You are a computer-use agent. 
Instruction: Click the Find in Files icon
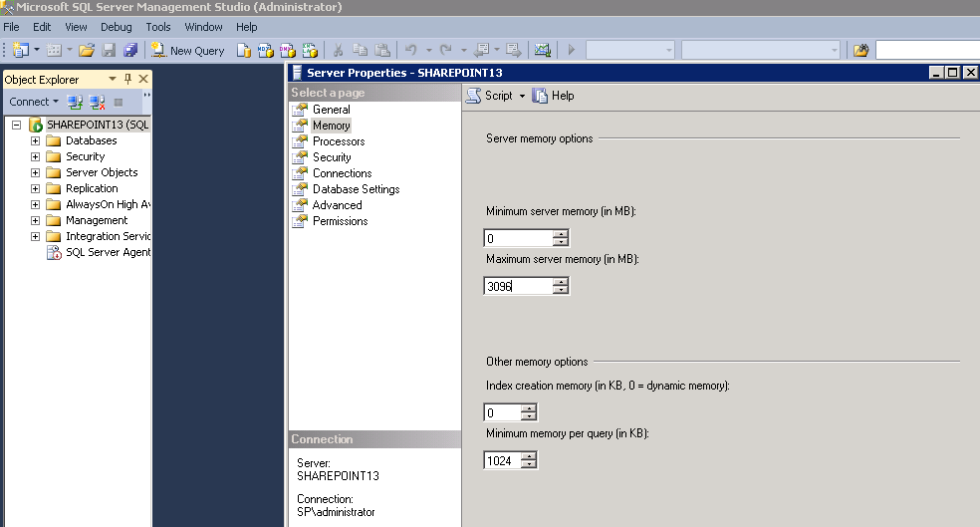861,50
